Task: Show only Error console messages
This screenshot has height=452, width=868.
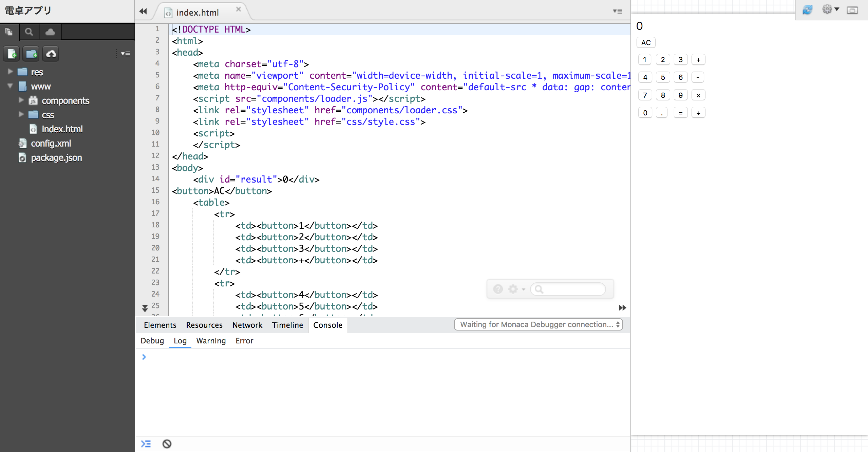Action: click(x=244, y=341)
